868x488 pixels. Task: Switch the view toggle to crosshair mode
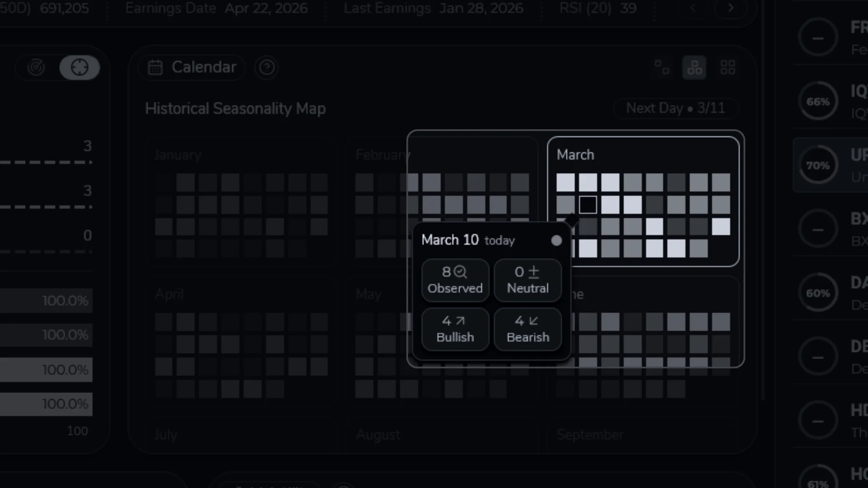80,67
